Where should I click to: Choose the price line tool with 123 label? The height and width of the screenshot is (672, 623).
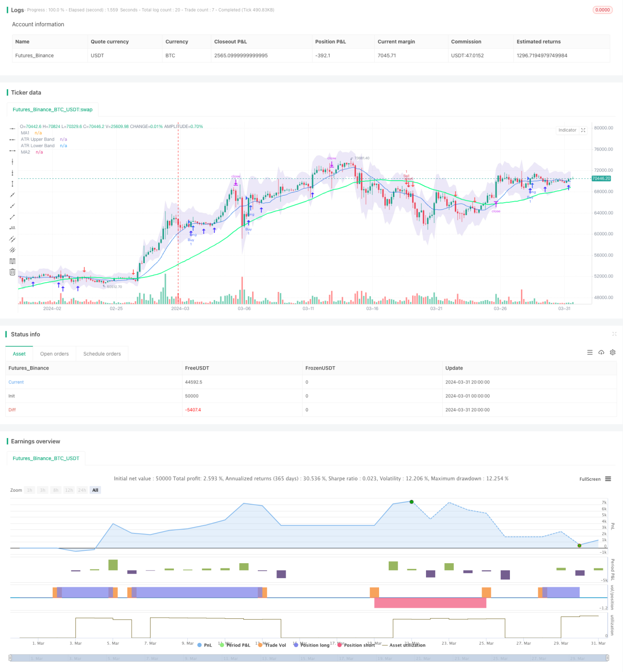click(x=12, y=228)
